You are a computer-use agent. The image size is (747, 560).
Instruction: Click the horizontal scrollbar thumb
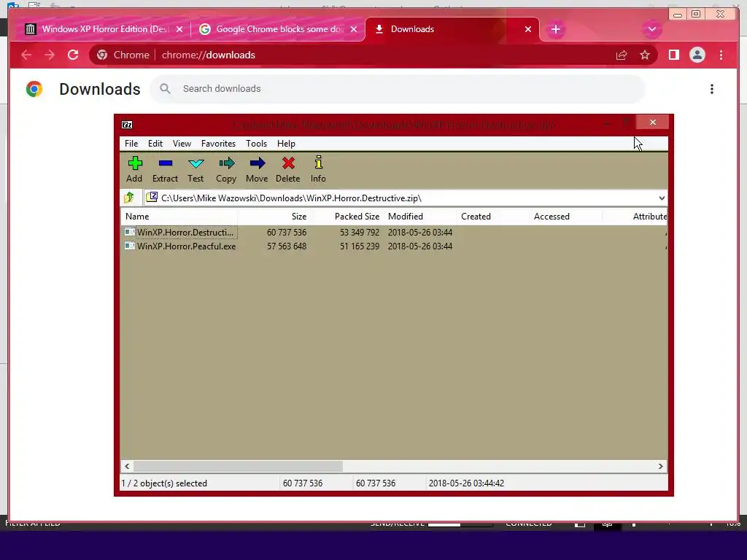[x=238, y=466]
